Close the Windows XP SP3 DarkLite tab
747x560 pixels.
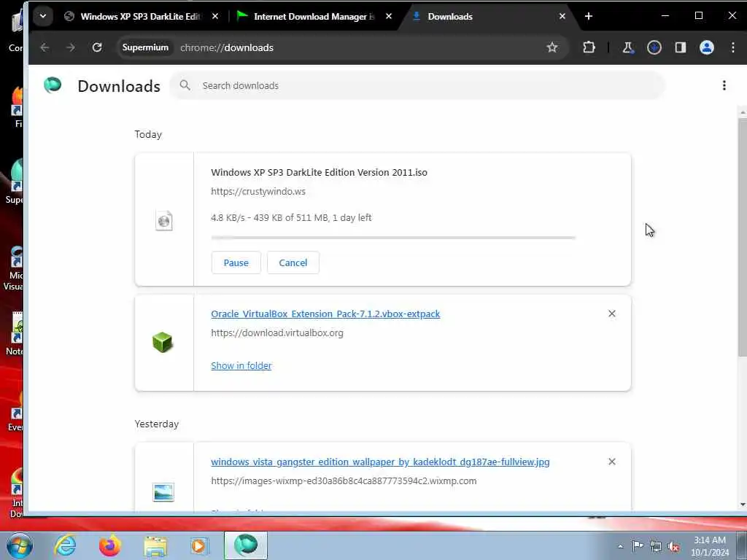click(x=215, y=16)
